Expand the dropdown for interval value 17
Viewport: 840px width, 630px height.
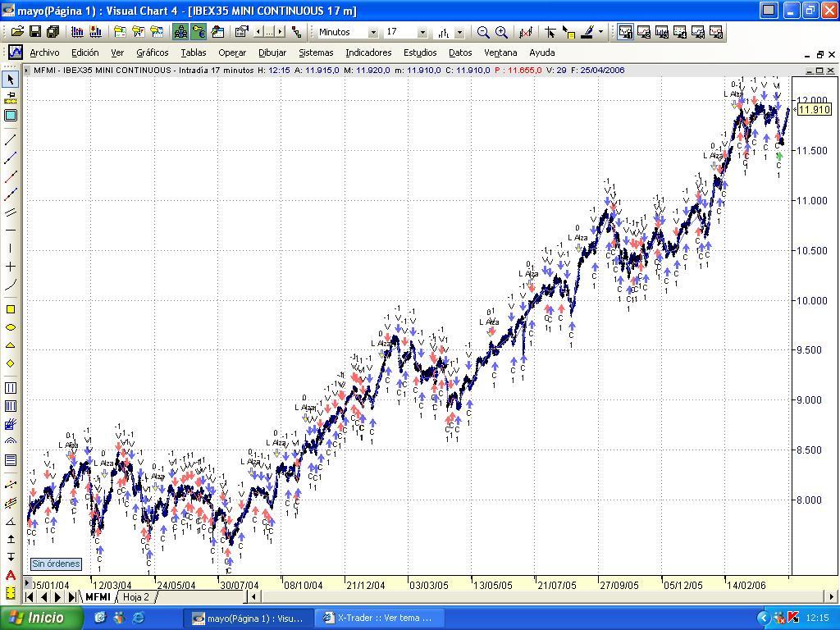pyautogui.click(x=422, y=32)
